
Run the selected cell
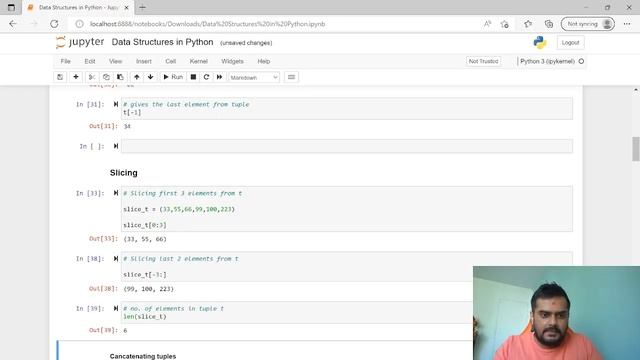click(173, 77)
